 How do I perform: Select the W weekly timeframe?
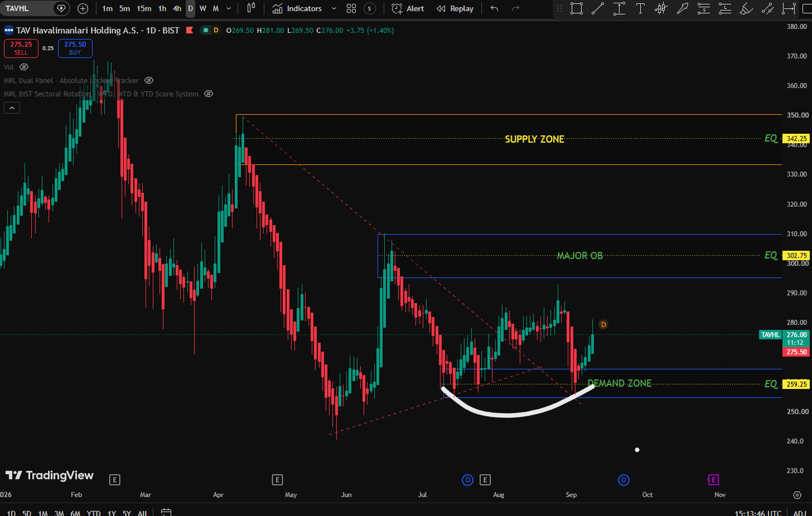(x=202, y=9)
